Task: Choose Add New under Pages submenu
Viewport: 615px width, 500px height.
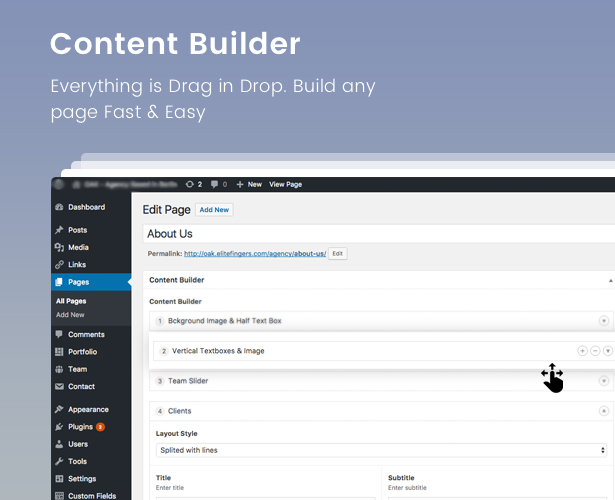Action: [70, 315]
